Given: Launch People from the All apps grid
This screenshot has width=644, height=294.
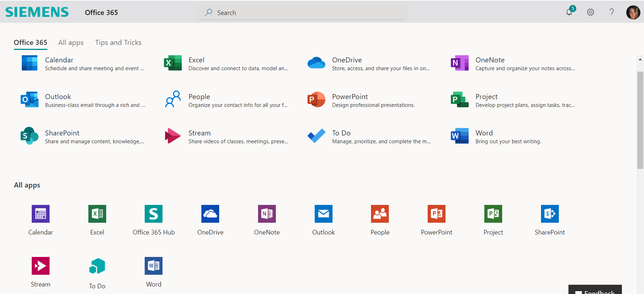Looking at the screenshot, I should tap(380, 220).
